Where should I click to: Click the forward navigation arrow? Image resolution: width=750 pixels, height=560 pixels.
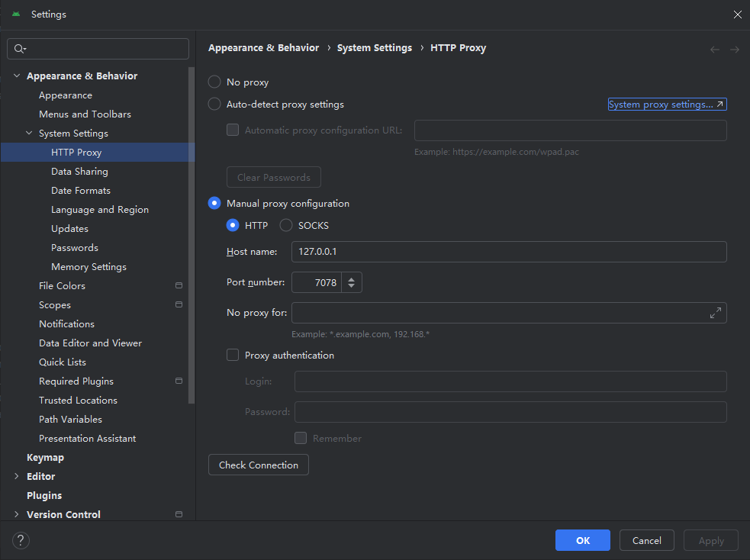(735, 49)
